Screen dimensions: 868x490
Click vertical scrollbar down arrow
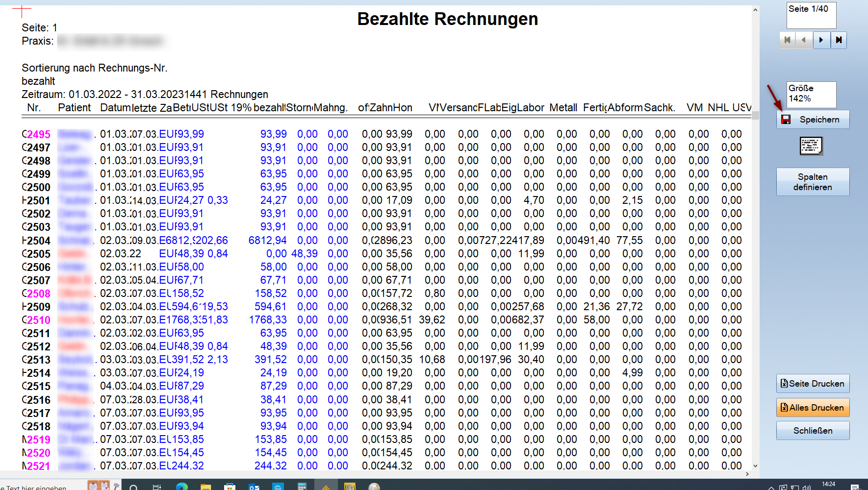tap(755, 466)
